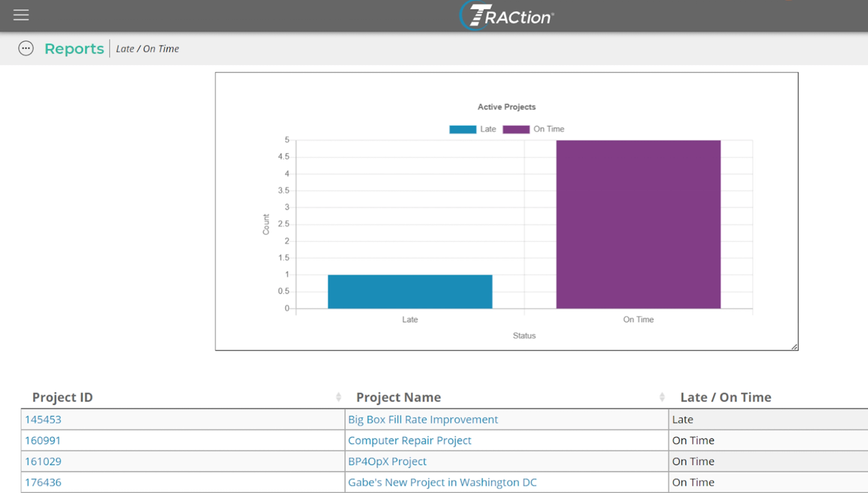Open project 145453

(x=42, y=419)
